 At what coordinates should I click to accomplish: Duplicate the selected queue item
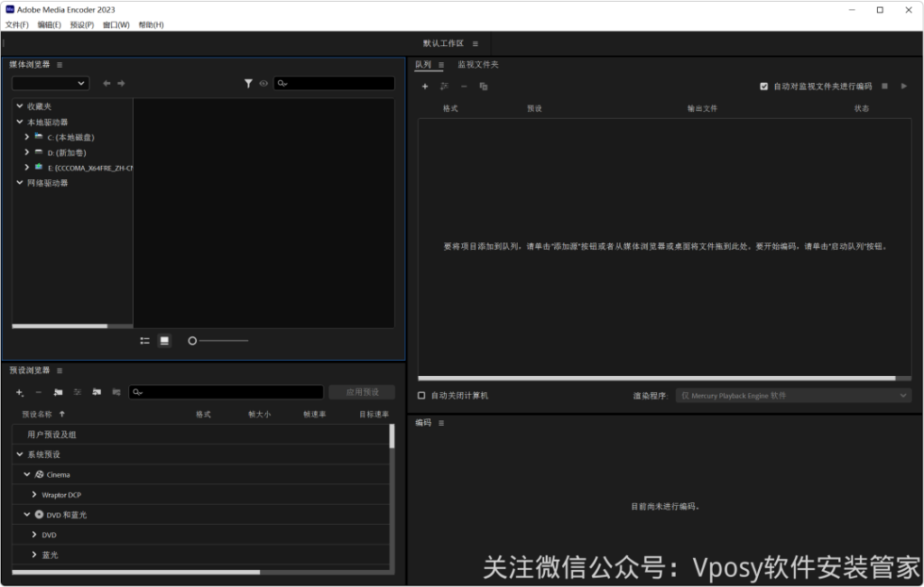(484, 87)
